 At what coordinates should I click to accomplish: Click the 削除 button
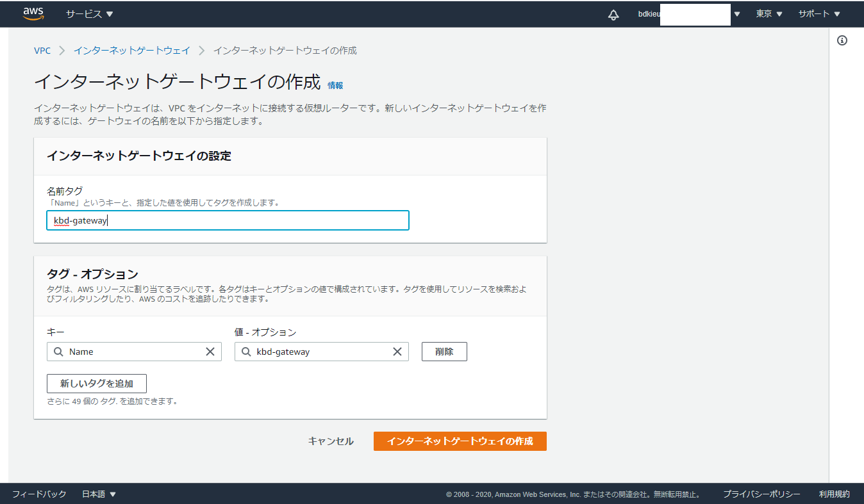click(x=444, y=352)
